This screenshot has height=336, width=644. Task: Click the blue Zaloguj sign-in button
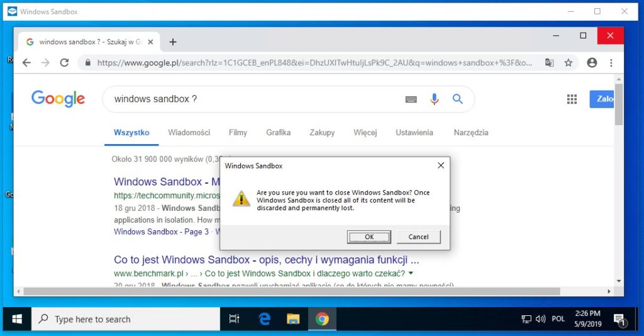pyautogui.click(x=602, y=99)
